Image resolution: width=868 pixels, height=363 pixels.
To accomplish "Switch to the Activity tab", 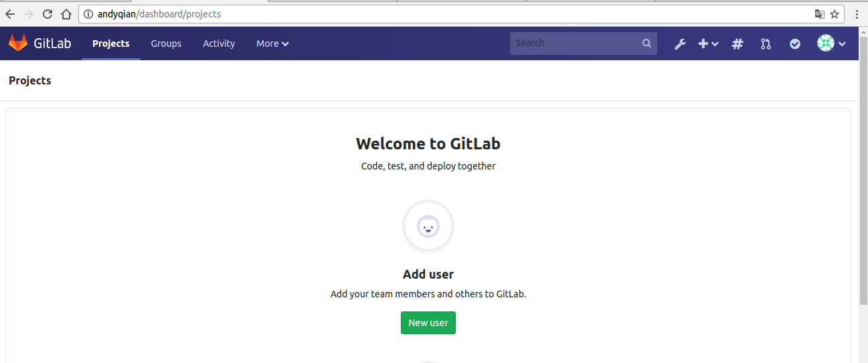I will coord(219,44).
